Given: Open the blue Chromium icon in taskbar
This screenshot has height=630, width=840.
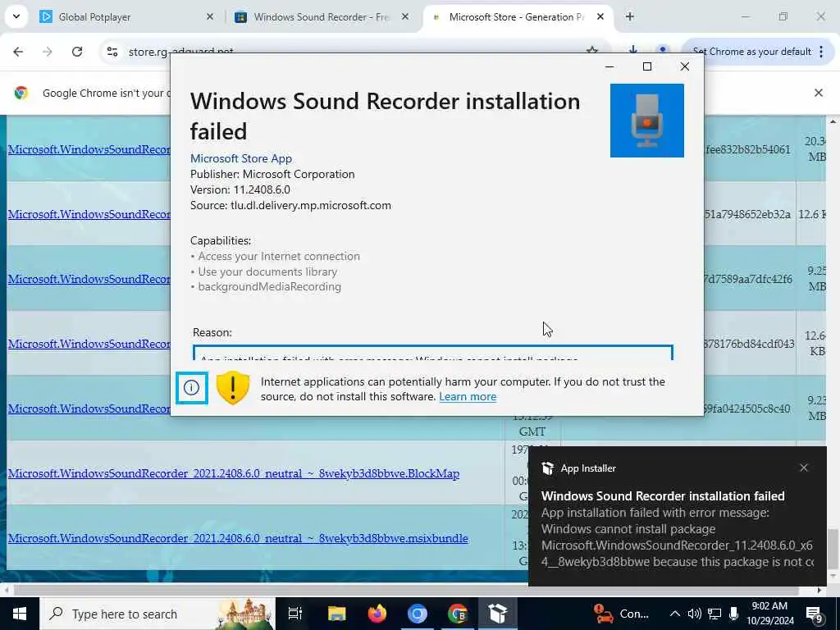Looking at the screenshot, I should [x=418, y=614].
